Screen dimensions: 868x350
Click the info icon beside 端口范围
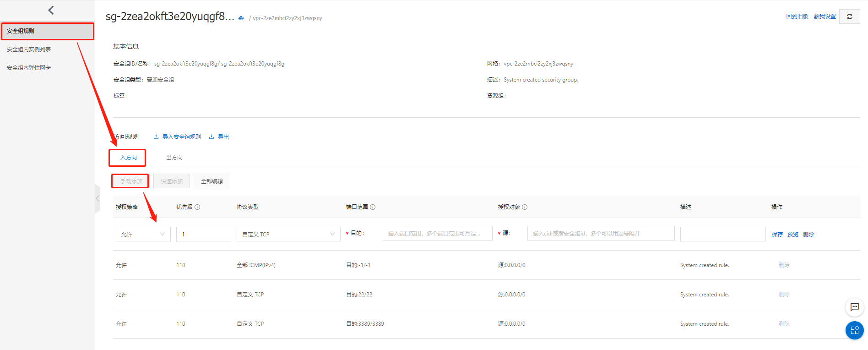373,207
